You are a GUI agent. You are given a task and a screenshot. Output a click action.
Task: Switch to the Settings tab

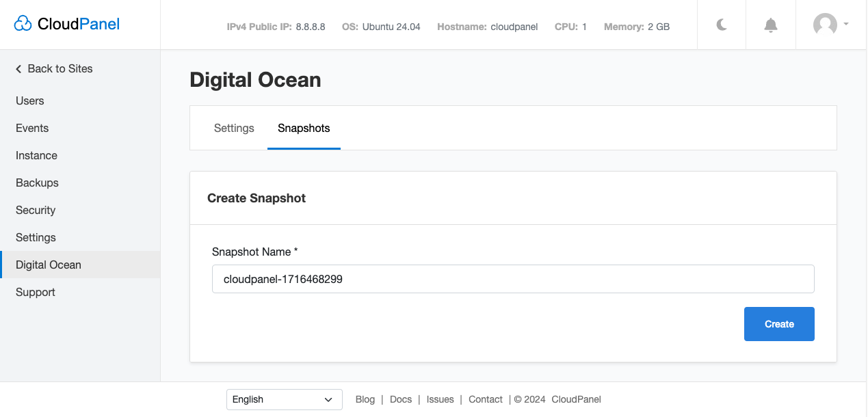point(234,128)
